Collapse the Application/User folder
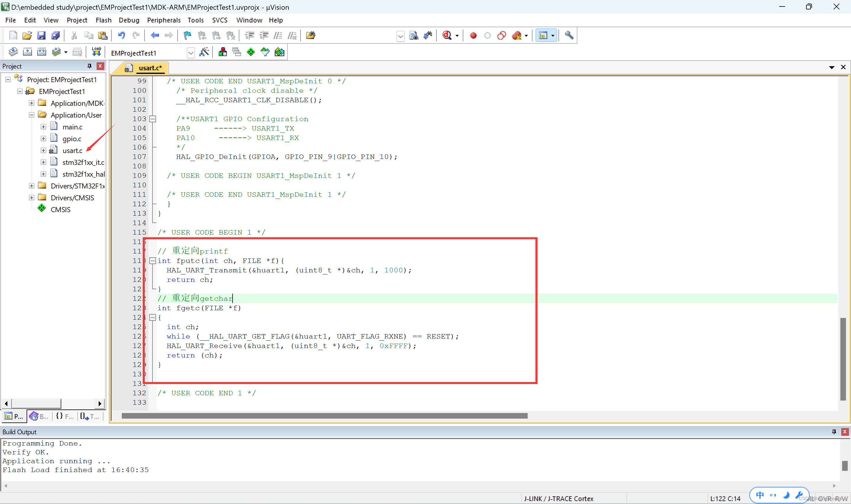The width and height of the screenshot is (851, 504). click(x=31, y=115)
